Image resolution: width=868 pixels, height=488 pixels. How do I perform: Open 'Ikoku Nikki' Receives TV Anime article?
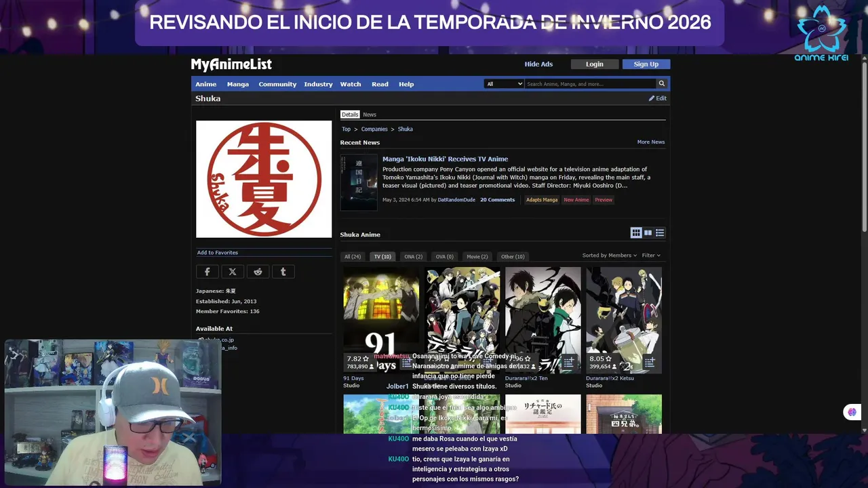pyautogui.click(x=445, y=159)
